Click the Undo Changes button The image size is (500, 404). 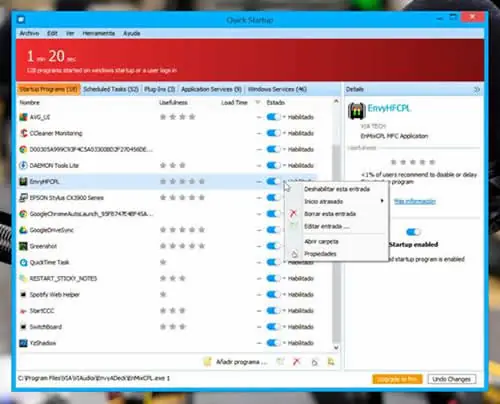click(x=451, y=379)
